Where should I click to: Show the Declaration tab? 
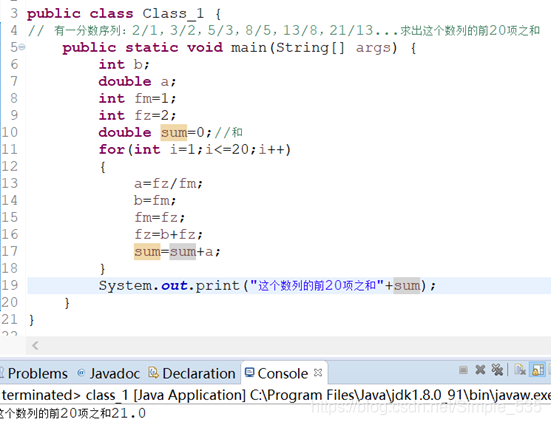click(x=192, y=373)
